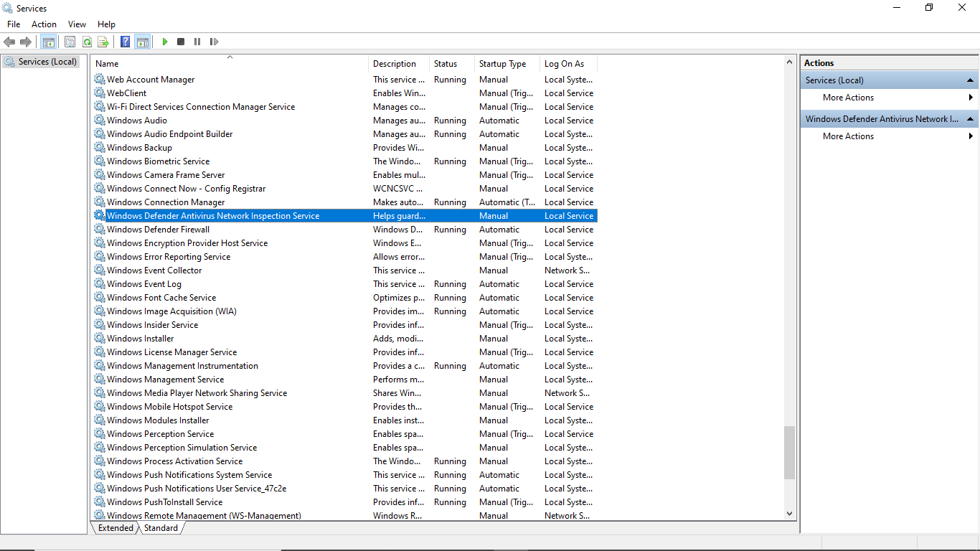Select Windows Process Activation Service
This screenshot has height=551, width=980.
(x=344, y=461)
